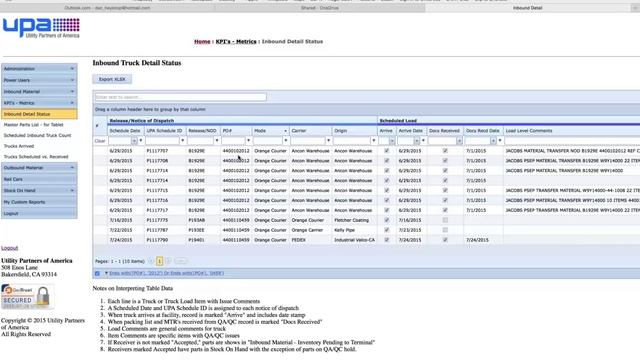Go to page 1 in pager
The width and height of the screenshot is (640, 360).
(x=160, y=261)
